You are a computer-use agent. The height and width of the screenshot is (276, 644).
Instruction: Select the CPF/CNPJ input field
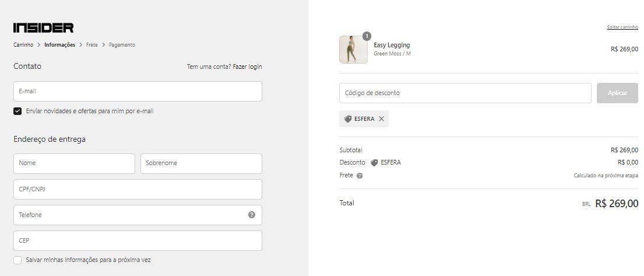click(x=138, y=189)
